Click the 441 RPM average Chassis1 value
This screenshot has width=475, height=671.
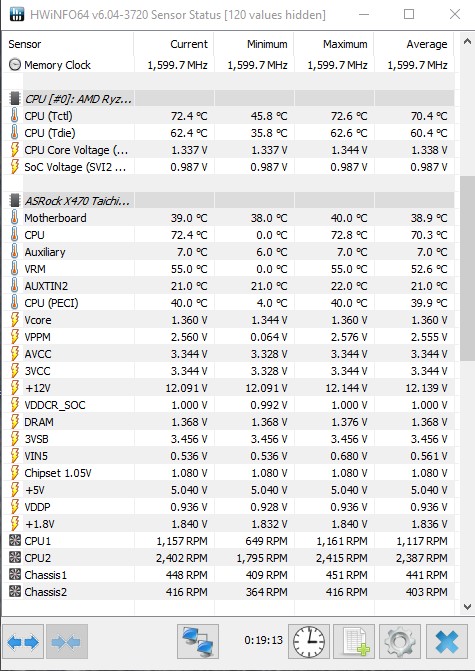click(427, 575)
